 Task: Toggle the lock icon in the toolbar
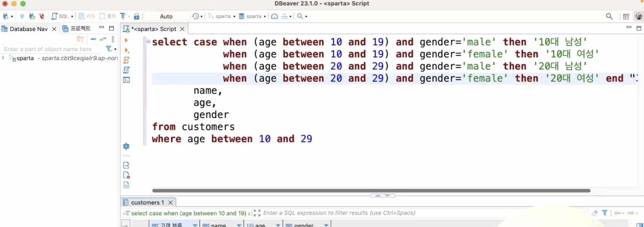(x=137, y=16)
